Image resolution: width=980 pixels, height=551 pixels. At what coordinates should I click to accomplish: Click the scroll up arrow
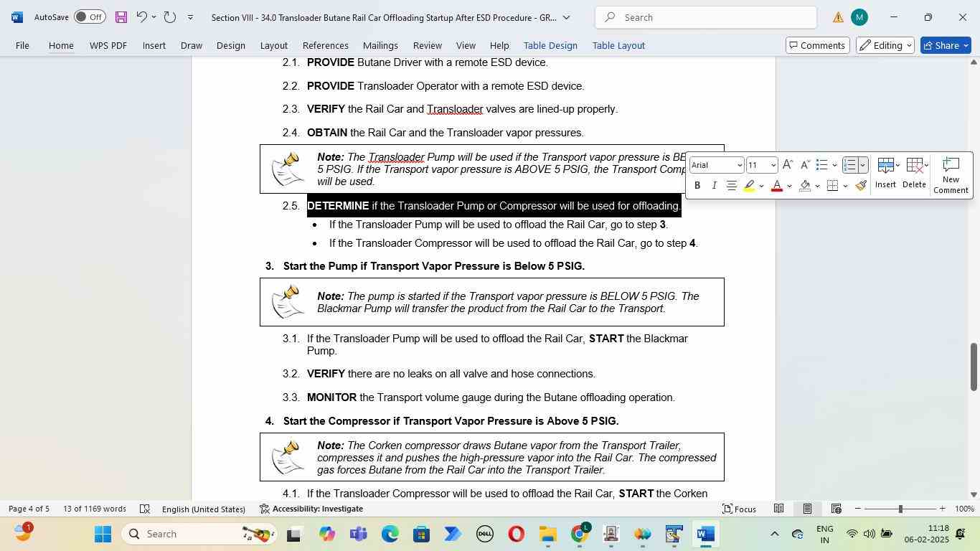(974, 62)
